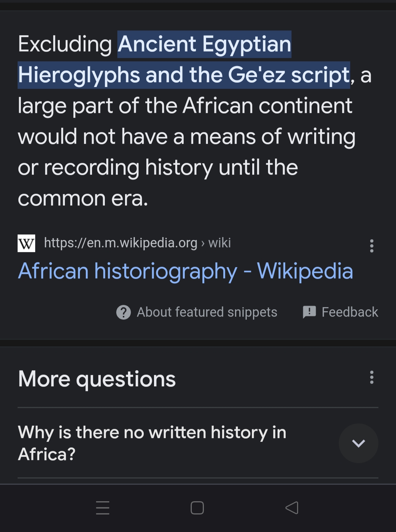Open three-dot menu beside Wikipedia result
Screen dimensions: 396x532
(371, 246)
